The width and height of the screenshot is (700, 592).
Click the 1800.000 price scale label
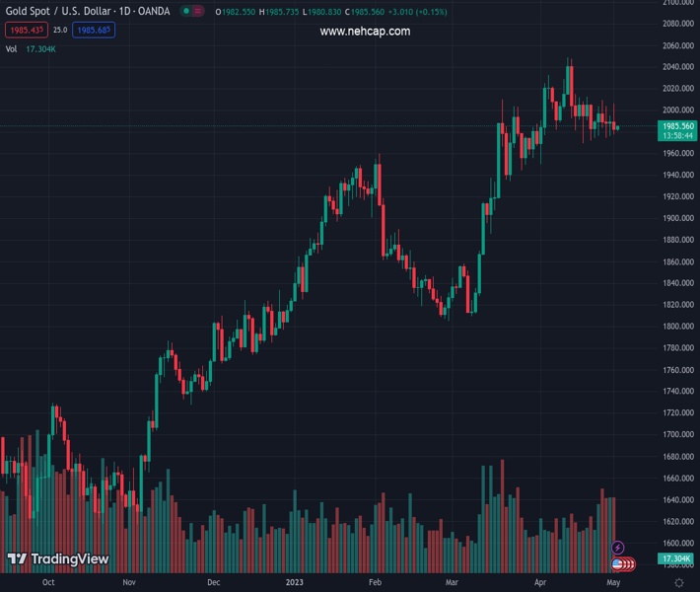tap(676, 327)
